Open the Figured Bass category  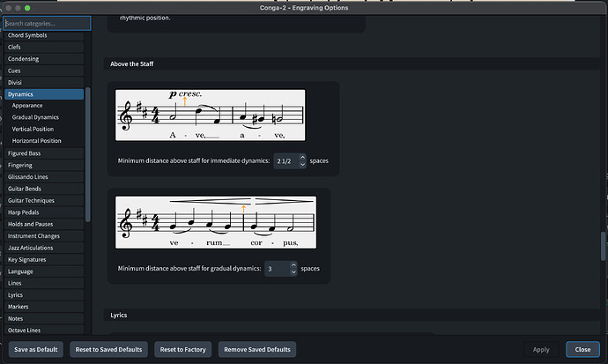tap(44, 153)
